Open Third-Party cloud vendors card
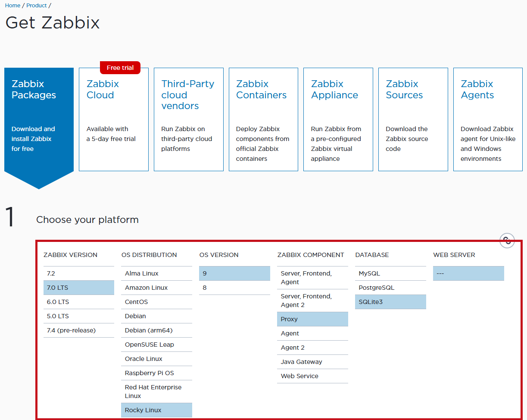The image size is (527, 420). pos(189,119)
